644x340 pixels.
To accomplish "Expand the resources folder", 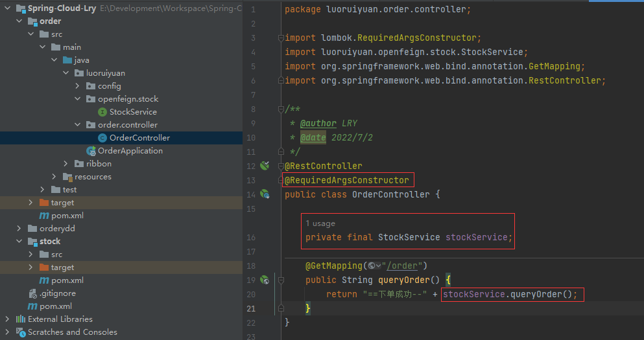I will 54,176.
